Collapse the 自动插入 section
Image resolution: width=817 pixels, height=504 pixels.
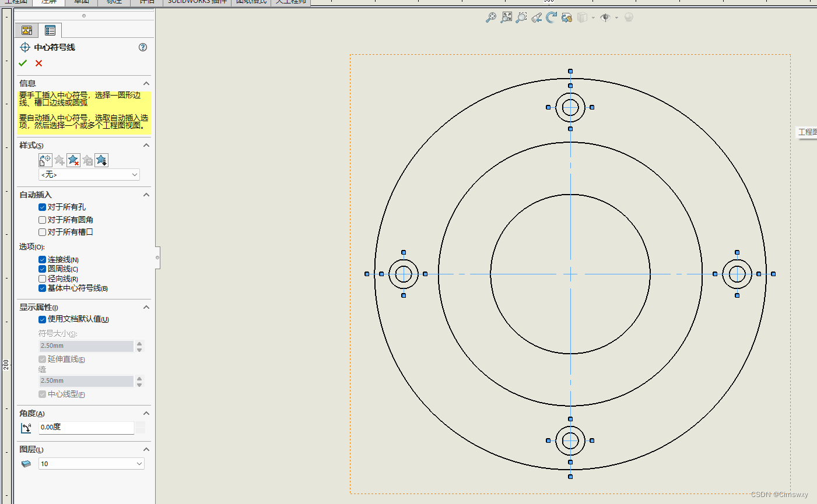(146, 195)
